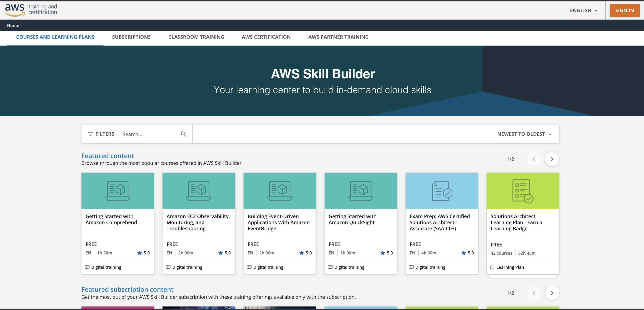Viewport: 644px width, 310px height.
Task: Open Solutions Architect Learning Plan title
Action: point(516,222)
